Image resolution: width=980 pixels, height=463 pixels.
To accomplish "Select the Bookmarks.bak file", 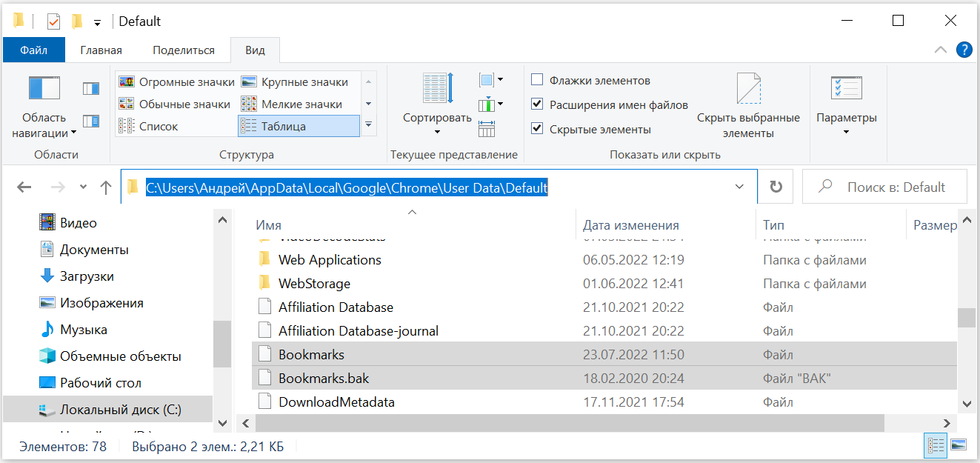I will [324, 379].
